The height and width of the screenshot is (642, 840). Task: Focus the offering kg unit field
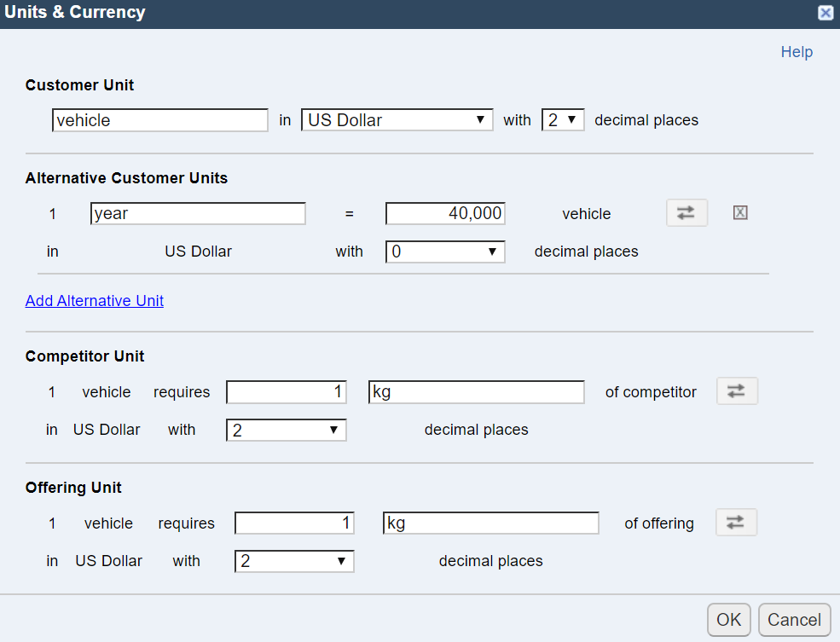coord(490,523)
